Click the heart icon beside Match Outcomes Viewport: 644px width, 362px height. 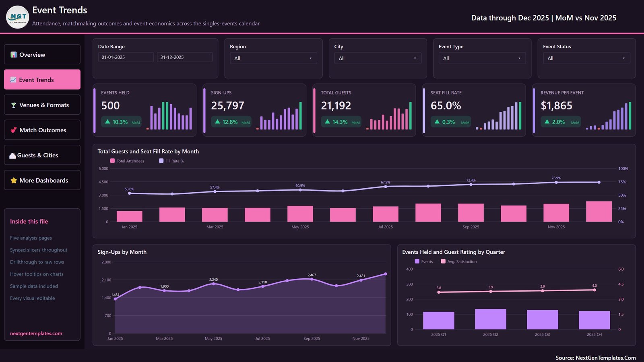click(14, 130)
